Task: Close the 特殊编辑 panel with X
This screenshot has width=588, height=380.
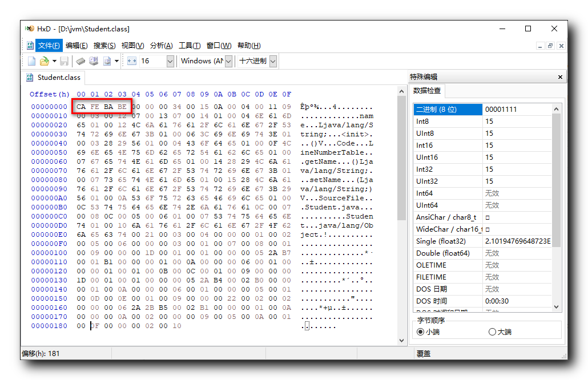Action: [x=560, y=77]
